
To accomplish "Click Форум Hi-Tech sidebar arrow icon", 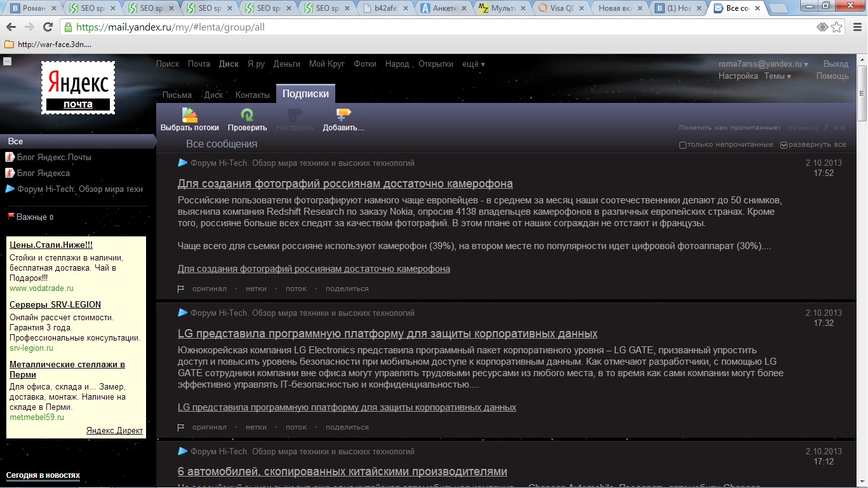I will point(10,189).
